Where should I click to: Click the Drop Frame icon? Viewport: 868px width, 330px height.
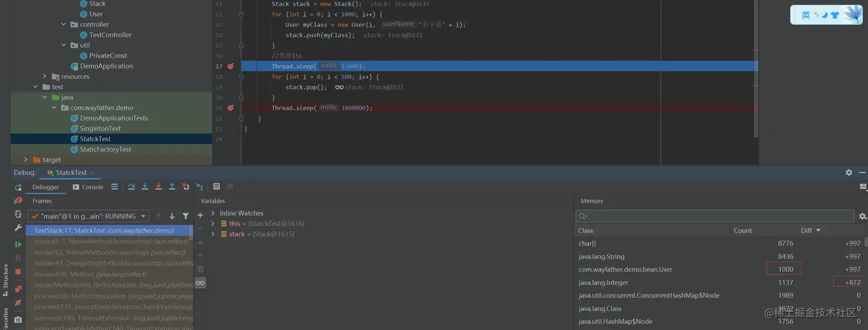coord(185,187)
